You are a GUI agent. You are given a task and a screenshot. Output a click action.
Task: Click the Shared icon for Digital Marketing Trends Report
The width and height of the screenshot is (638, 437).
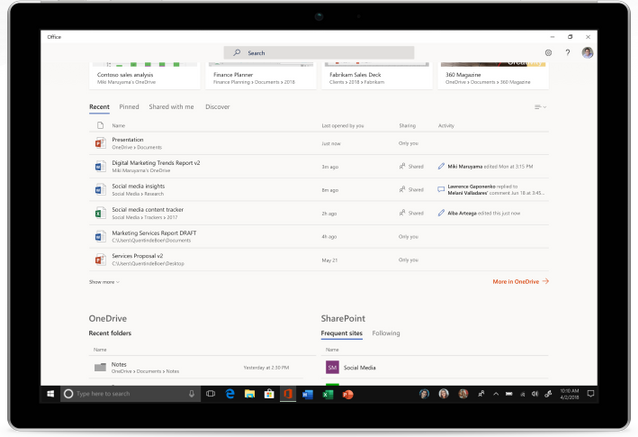point(402,166)
